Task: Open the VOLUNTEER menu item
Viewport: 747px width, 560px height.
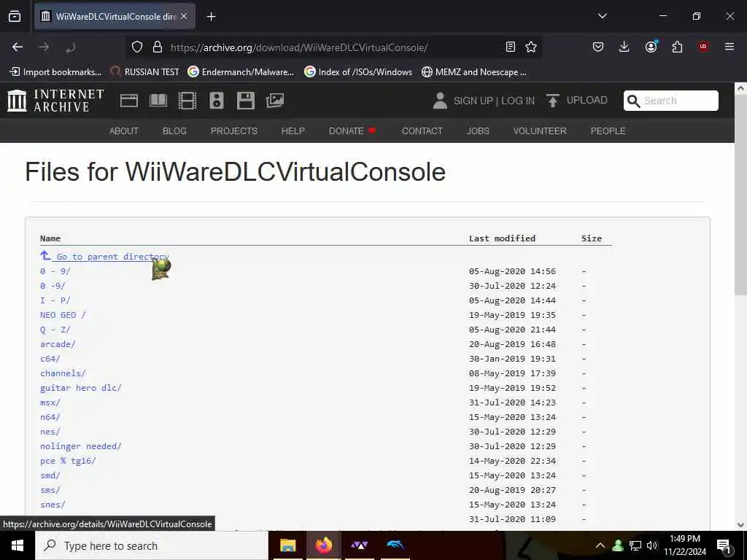Action: (540, 131)
